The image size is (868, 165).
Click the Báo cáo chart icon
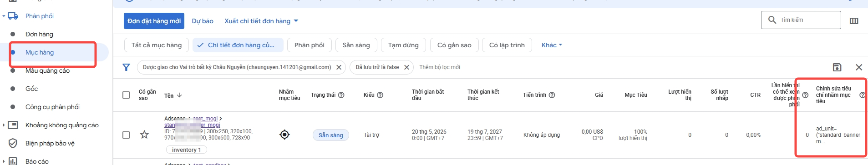click(13, 161)
